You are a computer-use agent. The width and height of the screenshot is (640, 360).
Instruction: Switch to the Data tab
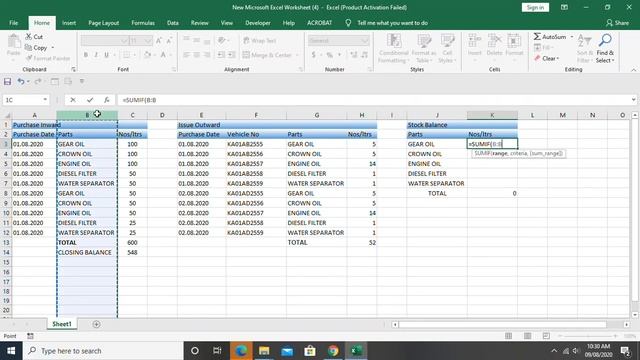[x=173, y=23]
